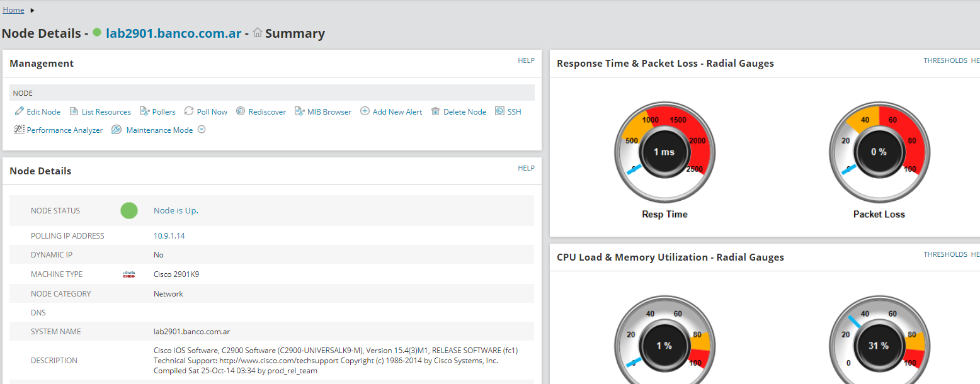Click the memory gauge showing 31 %

(x=879, y=340)
